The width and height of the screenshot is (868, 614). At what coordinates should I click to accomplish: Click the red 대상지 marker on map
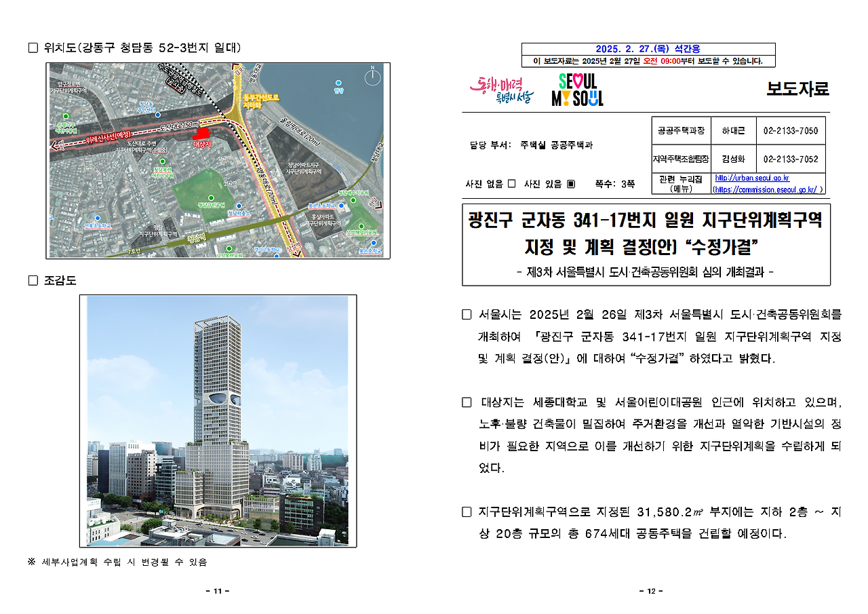coord(202,136)
